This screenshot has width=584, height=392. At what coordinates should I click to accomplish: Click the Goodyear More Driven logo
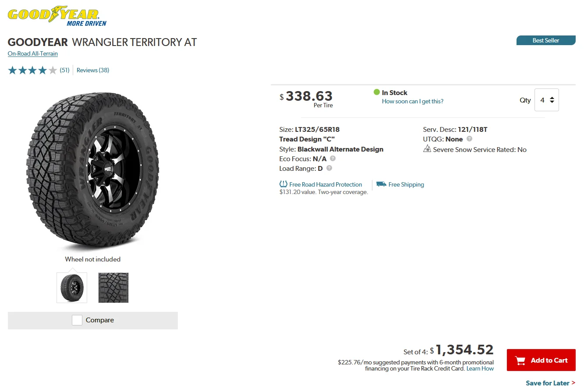click(57, 16)
